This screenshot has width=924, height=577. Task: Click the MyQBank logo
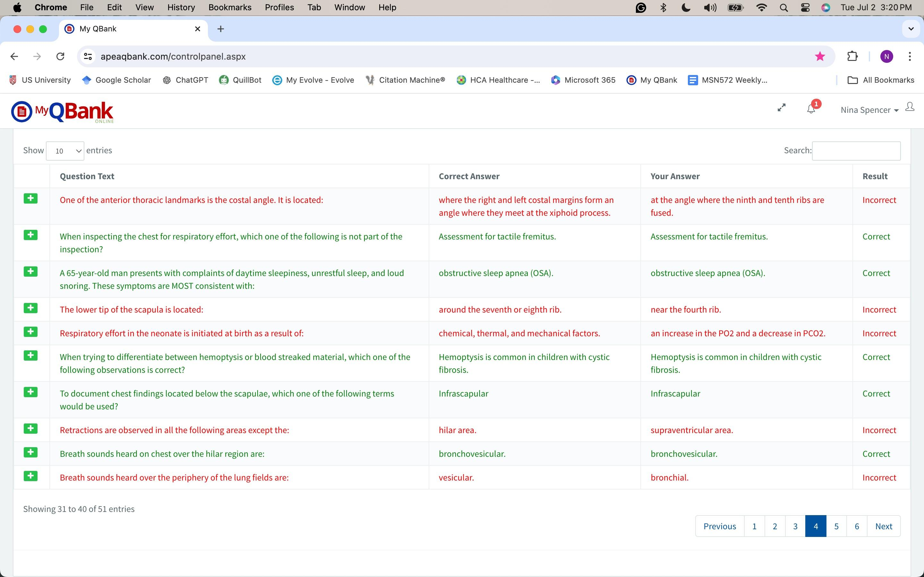(62, 112)
